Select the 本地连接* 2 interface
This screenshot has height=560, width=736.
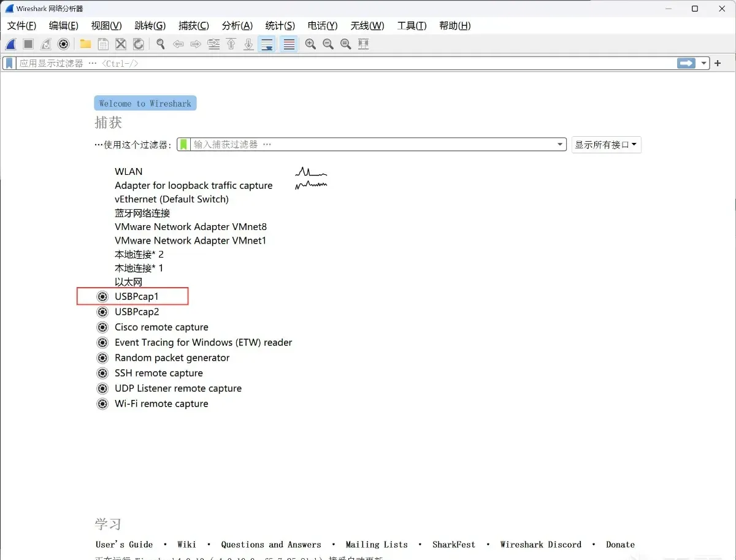pyautogui.click(x=139, y=255)
